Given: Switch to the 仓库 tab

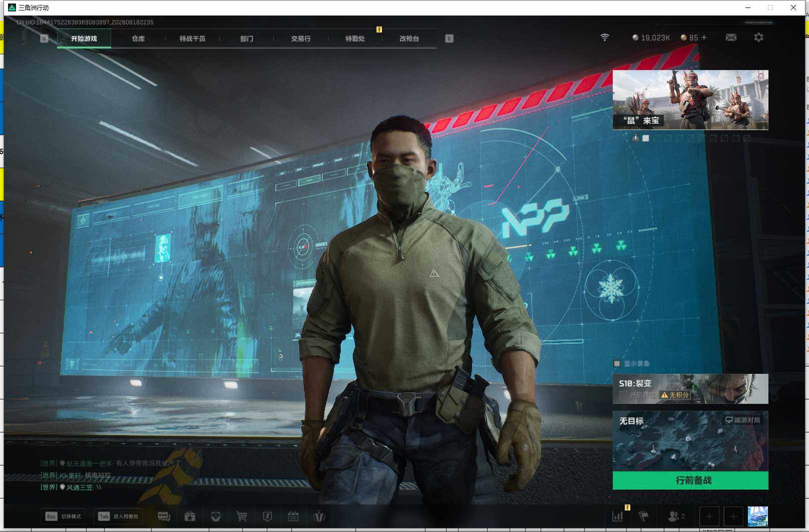Looking at the screenshot, I should click(138, 39).
